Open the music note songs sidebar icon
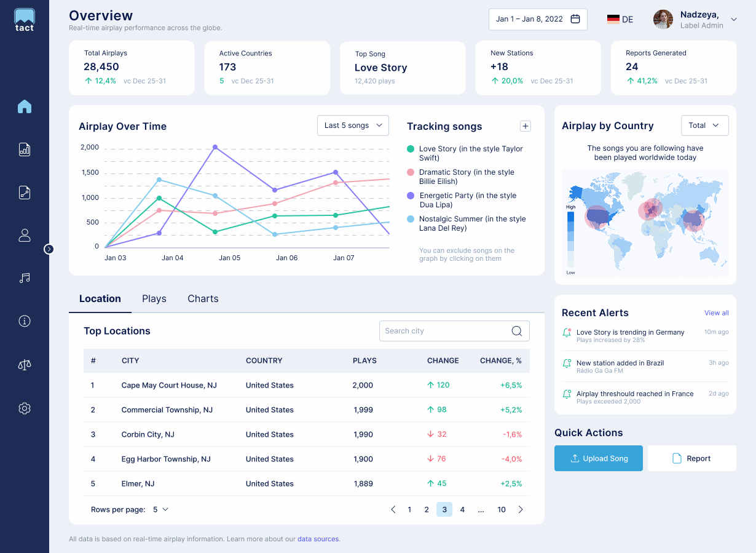The height and width of the screenshot is (553, 756). 25,278
